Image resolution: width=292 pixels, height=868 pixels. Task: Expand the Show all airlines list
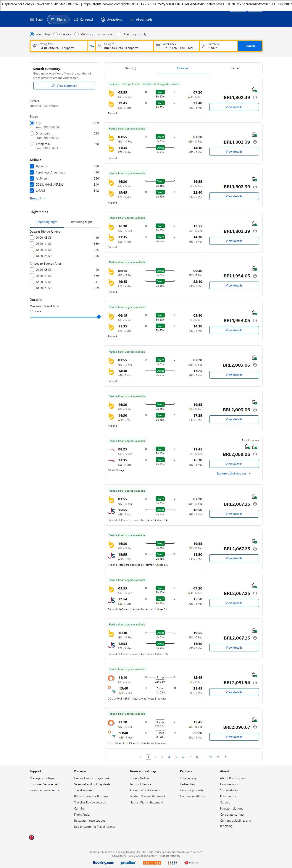point(37,198)
